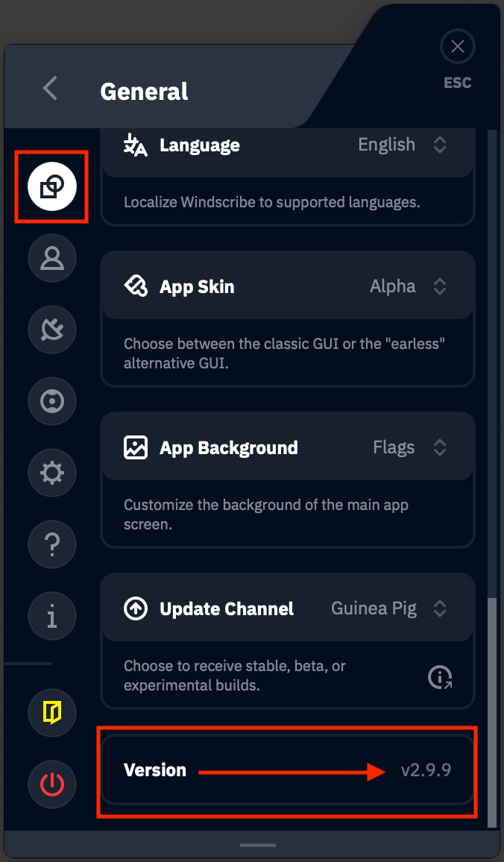
Task: Go back using the left arrow
Action: (x=49, y=87)
